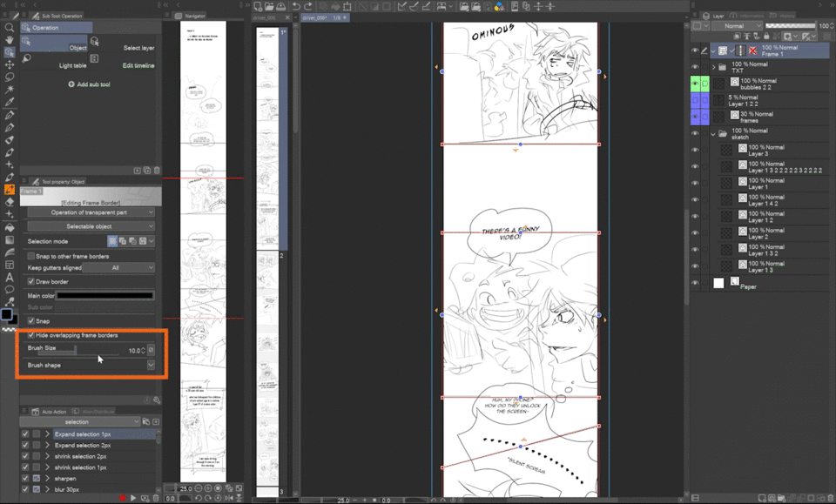836x504 pixels.
Task: Select the Eyedropper tool
Action: (9, 101)
